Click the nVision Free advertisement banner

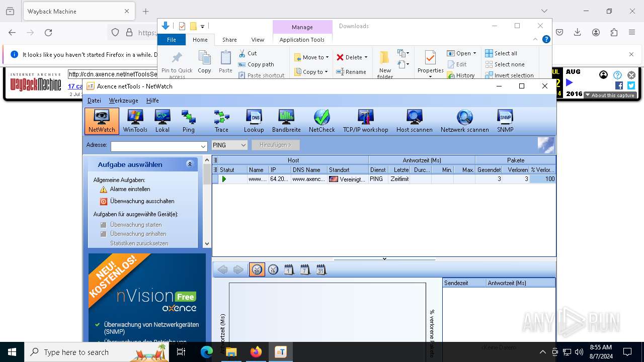(x=147, y=298)
